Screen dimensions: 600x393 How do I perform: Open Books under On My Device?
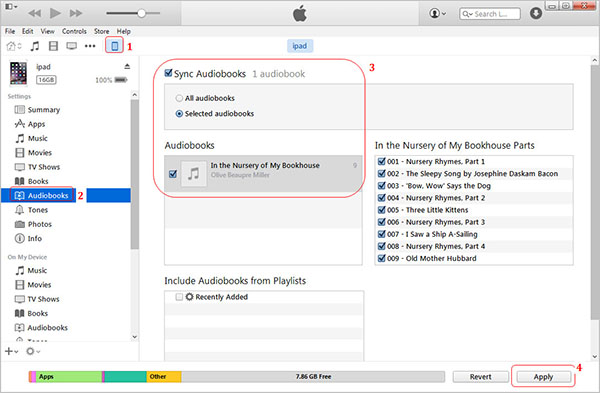point(31,313)
